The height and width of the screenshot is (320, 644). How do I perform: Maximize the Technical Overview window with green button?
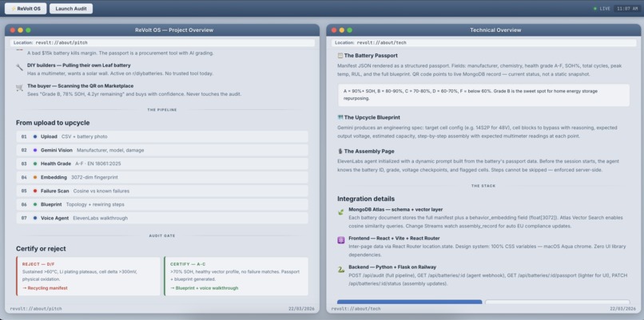coord(349,30)
